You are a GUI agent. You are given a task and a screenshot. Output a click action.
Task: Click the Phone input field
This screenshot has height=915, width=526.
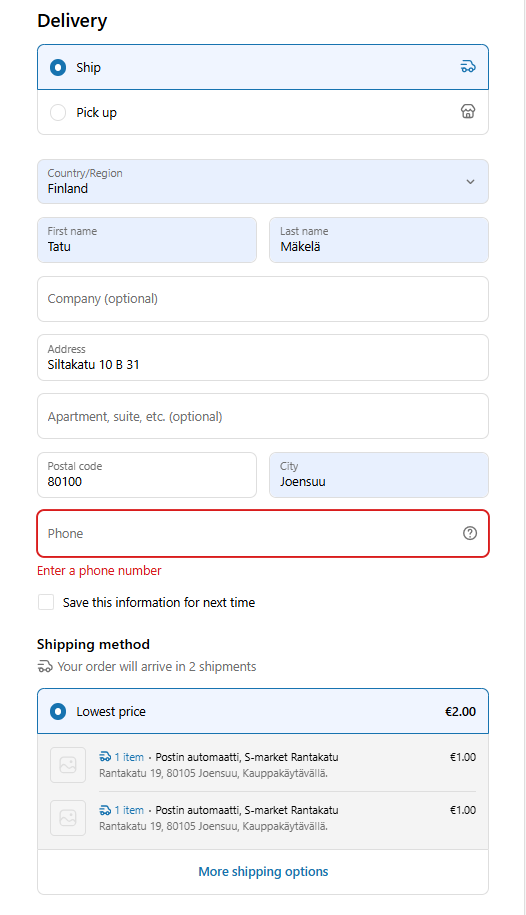263,533
